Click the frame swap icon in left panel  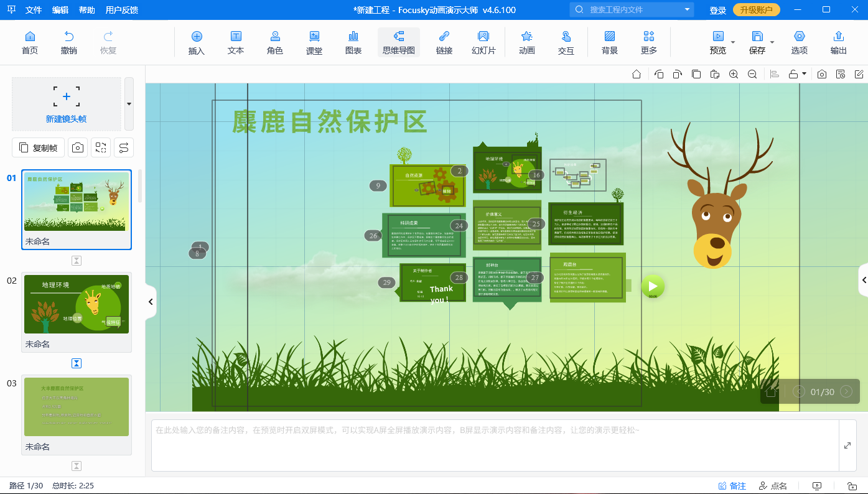(x=101, y=147)
